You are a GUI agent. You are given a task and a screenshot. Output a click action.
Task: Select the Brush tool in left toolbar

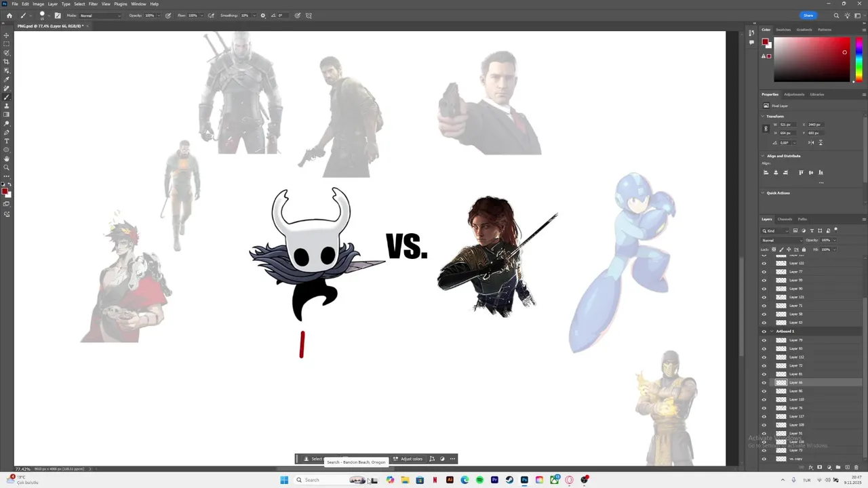click(7, 97)
